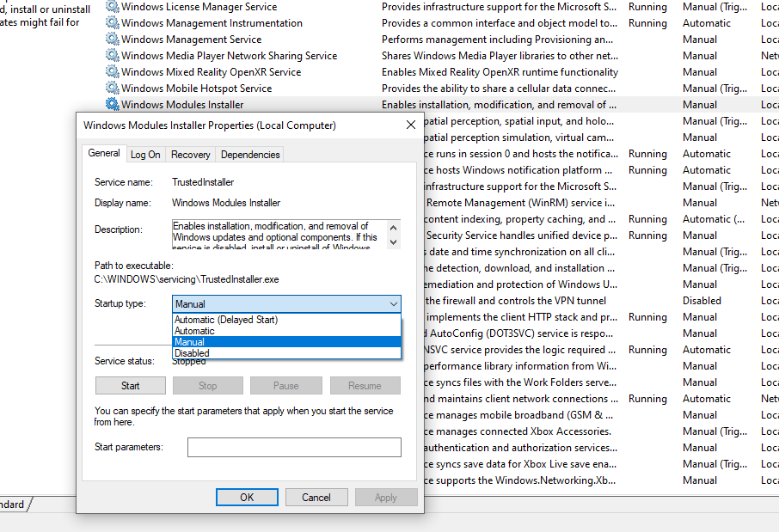
Task: Focus the Start parameters input field
Action: click(x=294, y=447)
